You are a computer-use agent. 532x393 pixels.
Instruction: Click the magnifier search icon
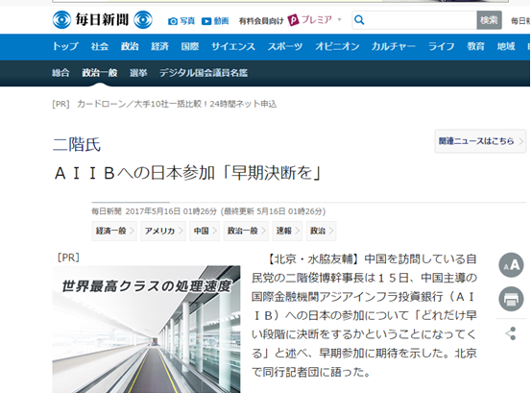coord(359,20)
